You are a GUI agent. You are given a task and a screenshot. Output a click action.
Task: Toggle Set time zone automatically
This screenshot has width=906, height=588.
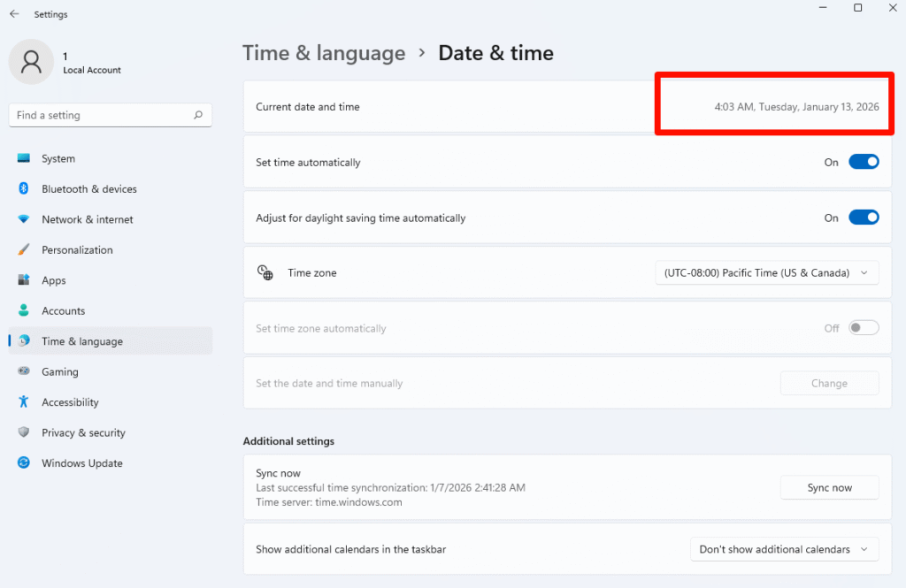tap(863, 327)
